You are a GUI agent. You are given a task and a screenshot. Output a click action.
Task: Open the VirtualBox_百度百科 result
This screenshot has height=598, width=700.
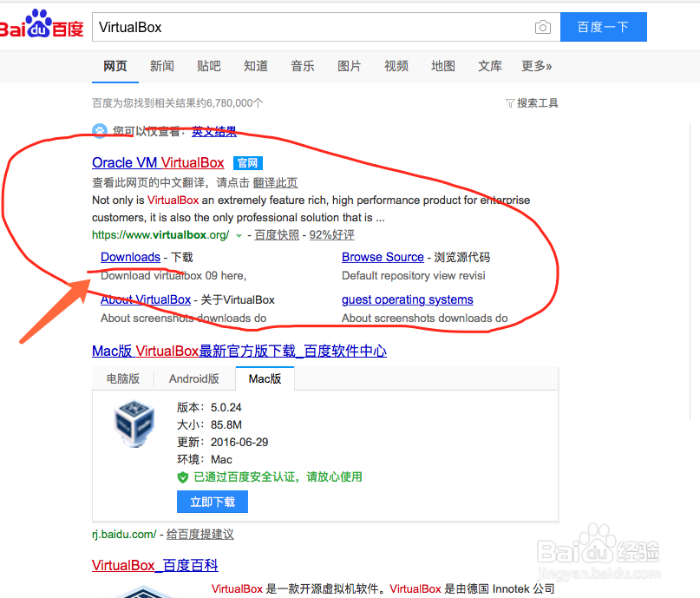155,565
